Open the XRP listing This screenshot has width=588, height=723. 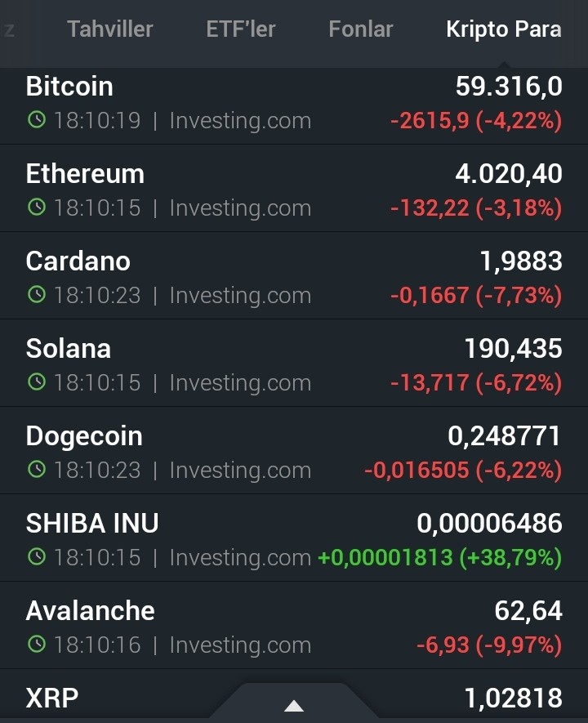(x=294, y=696)
